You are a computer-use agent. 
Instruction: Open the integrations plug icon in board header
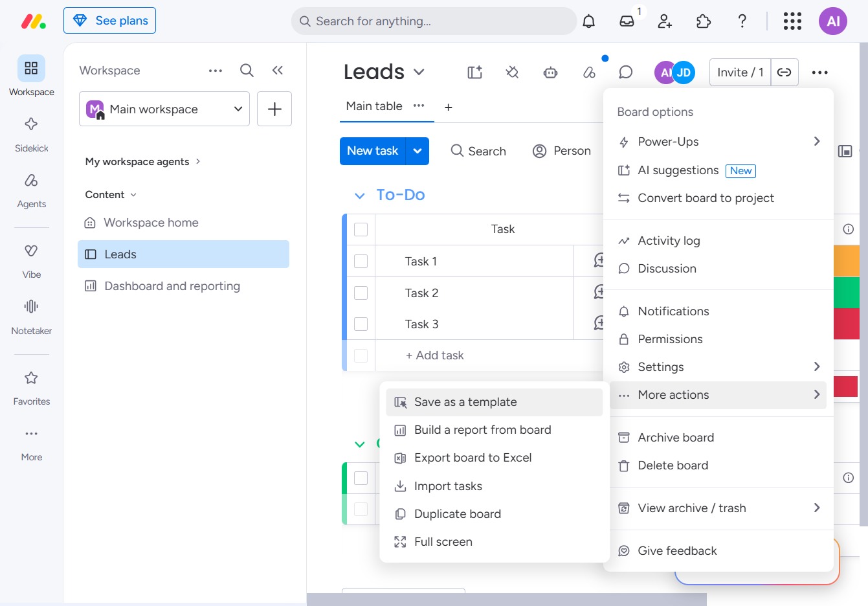pos(512,73)
